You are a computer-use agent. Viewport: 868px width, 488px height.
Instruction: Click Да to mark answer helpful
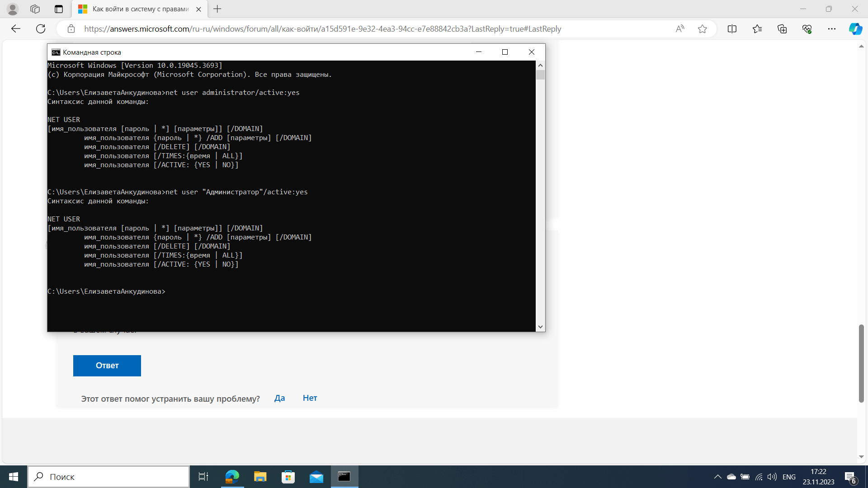(x=279, y=398)
